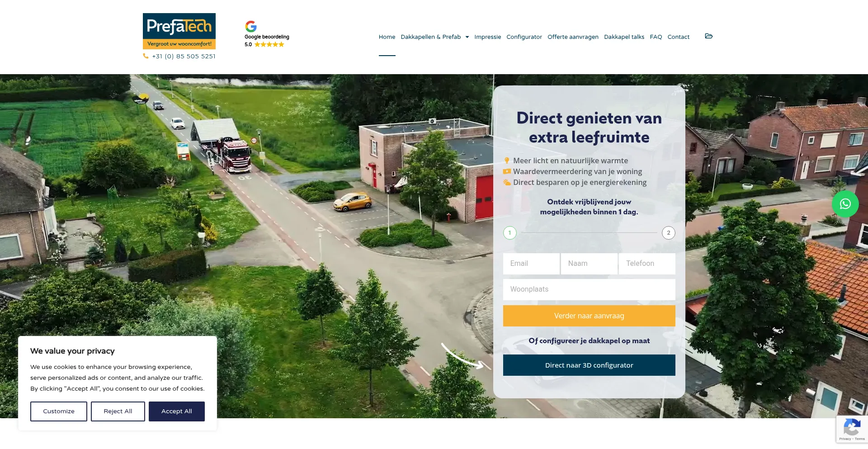The height and width of the screenshot is (449, 868).
Task: Click Verder naar aanvraag button
Action: coord(589,316)
